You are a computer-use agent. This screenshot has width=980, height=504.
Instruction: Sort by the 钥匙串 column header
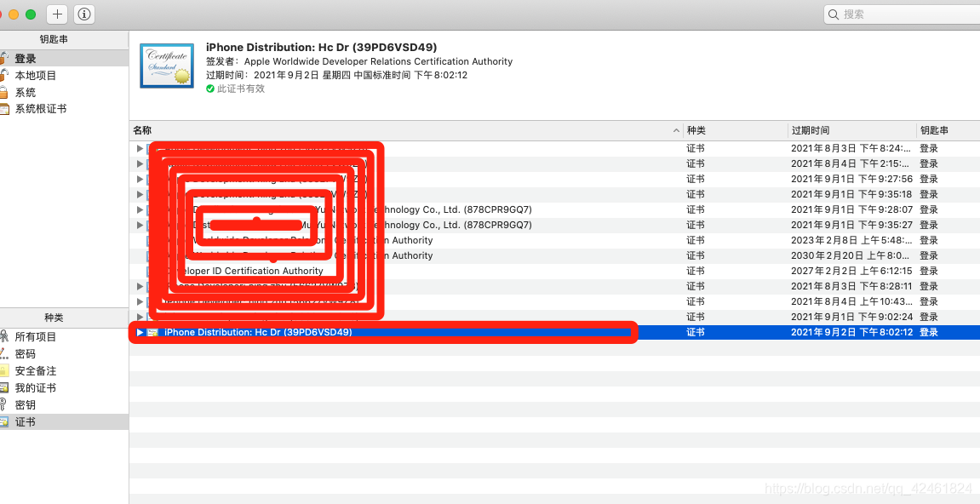point(948,131)
